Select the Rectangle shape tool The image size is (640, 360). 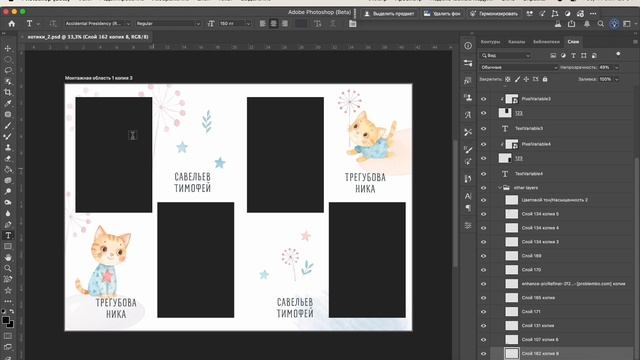pos(8,247)
